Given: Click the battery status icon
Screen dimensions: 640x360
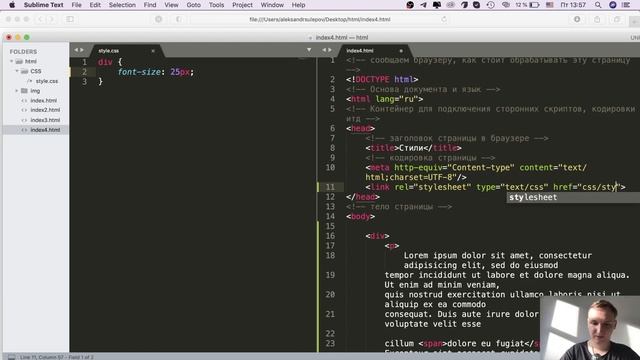Looking at the screenshot, I should (x=535, y=5).
